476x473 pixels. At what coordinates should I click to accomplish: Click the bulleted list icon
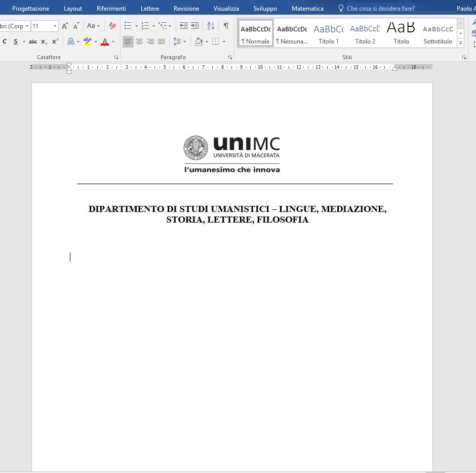pos(128,26)
